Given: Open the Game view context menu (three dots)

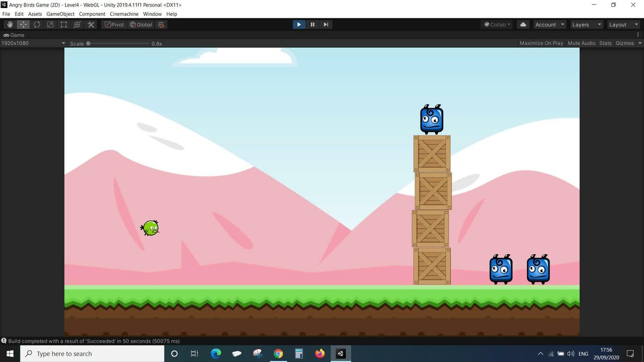Looking at the screenshot, I should [x=638, y=35].
